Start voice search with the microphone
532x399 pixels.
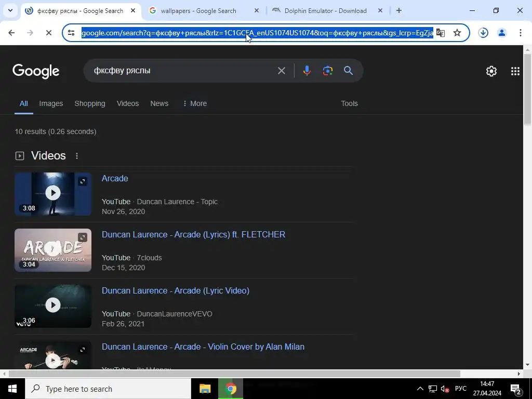[307, 71]
